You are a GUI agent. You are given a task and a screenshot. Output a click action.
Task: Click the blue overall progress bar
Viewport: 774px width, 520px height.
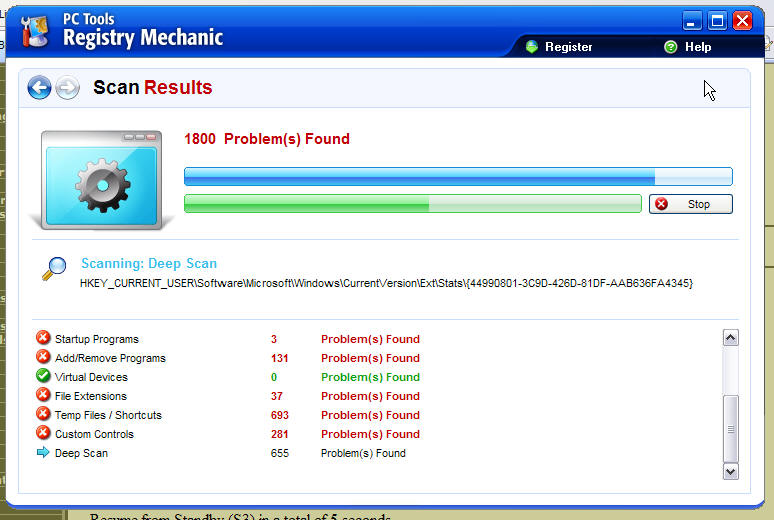[x=458, y=176]
